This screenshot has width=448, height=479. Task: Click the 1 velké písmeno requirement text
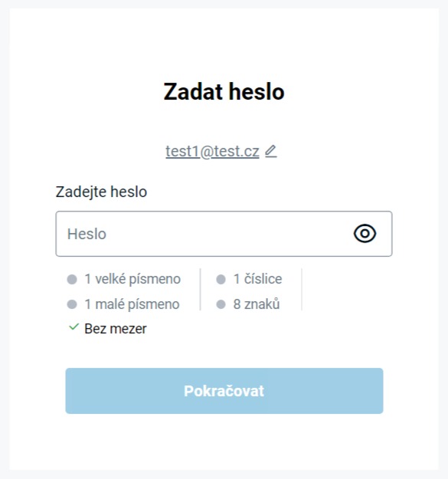[132, 279]
